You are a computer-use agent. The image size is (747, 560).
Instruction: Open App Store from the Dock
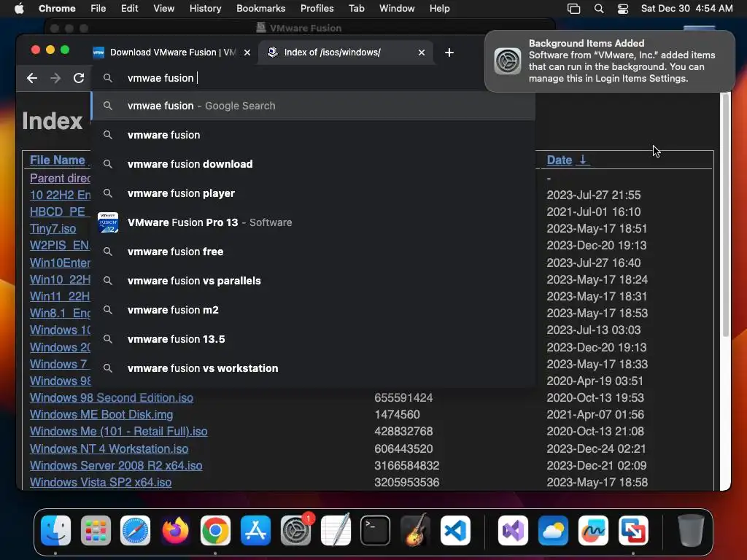coord(256,530)
